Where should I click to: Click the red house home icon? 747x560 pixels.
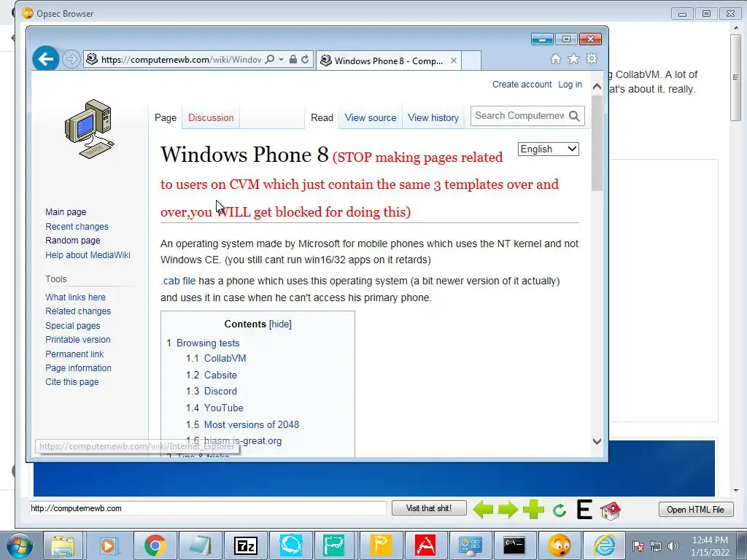(611, 510)
